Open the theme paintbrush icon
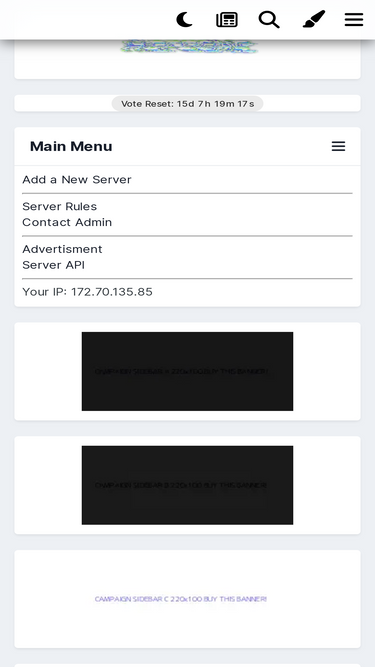This screenshot has height=667, width=375. tap(314, 19)
